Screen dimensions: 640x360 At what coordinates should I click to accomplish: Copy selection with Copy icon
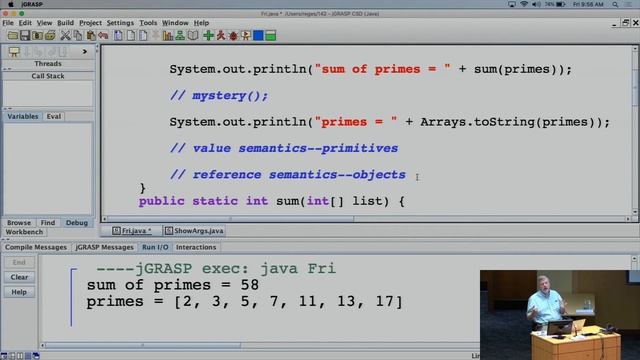tap(78, 36)
